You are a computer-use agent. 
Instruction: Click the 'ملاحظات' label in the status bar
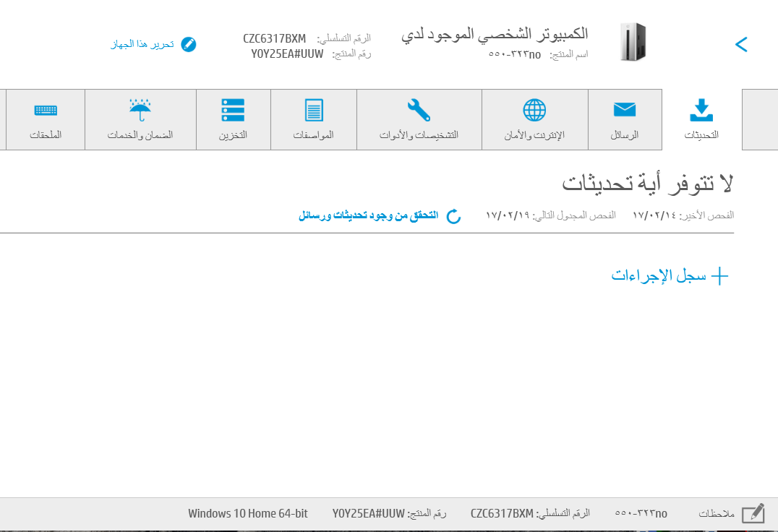(716, 513)
